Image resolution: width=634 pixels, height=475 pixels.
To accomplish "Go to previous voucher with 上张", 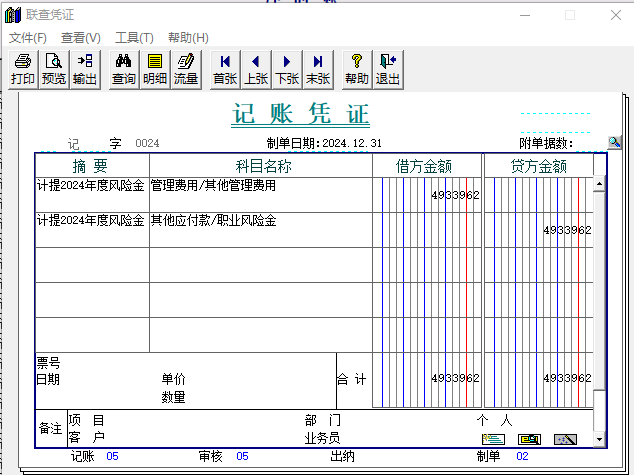I will tap(256, 69).
